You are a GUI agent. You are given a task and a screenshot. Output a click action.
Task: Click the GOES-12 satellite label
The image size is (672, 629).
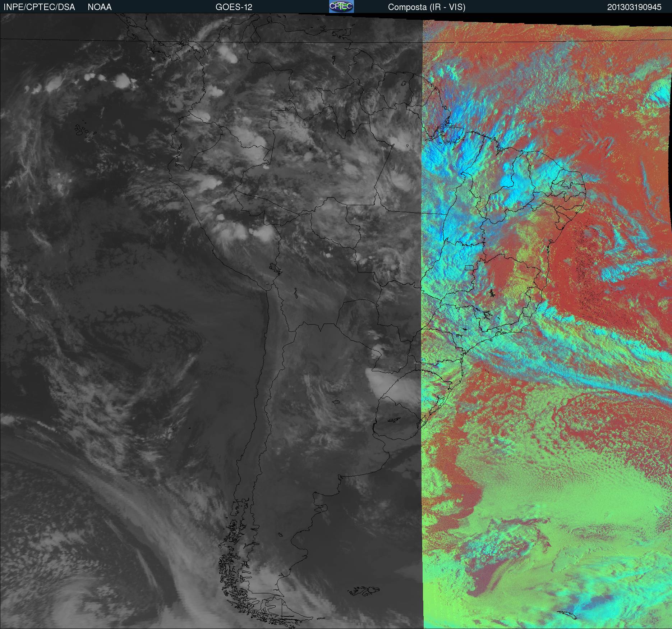(234, 7)
